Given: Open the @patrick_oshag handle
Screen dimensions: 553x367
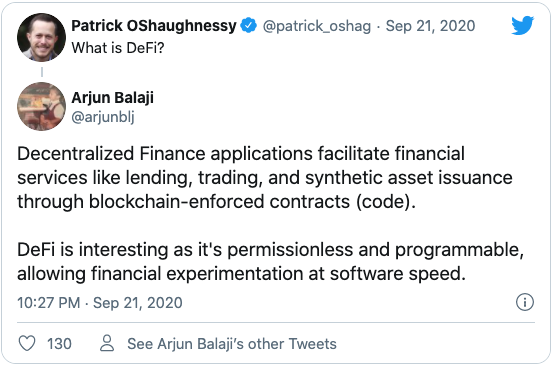Looking at the screenshot, I should pos(317,26).
